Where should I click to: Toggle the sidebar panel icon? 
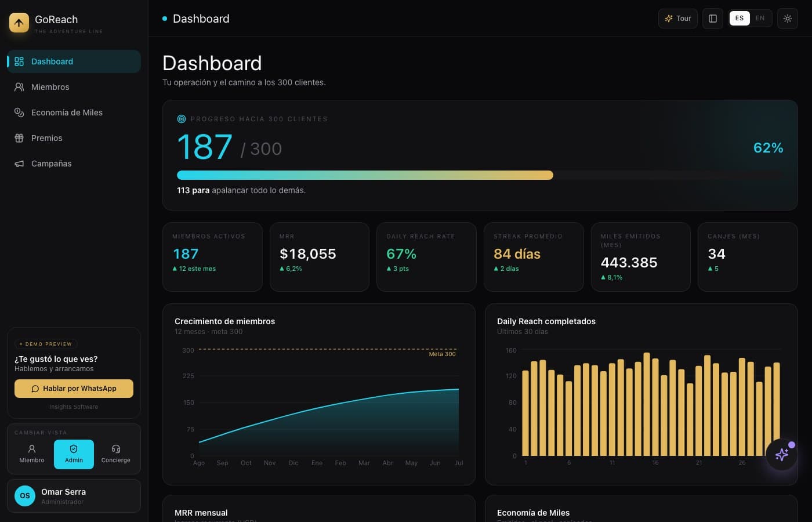713,19
